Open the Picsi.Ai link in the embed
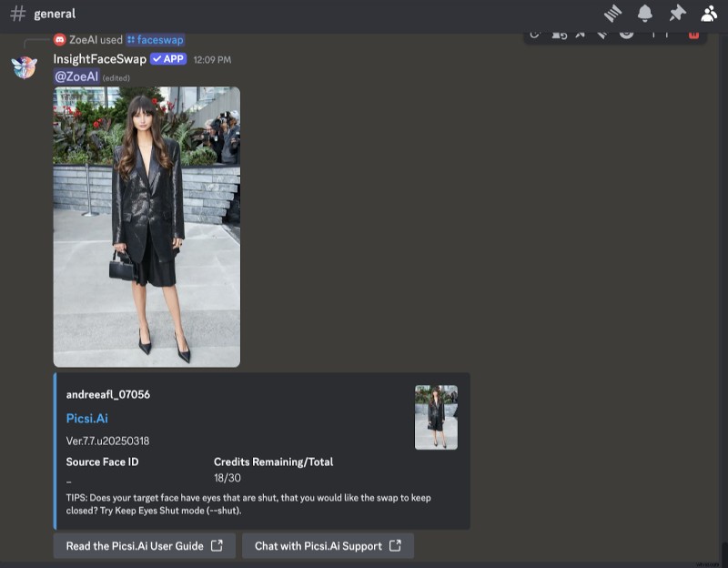The image size is (728, 568). click(86, 418)
